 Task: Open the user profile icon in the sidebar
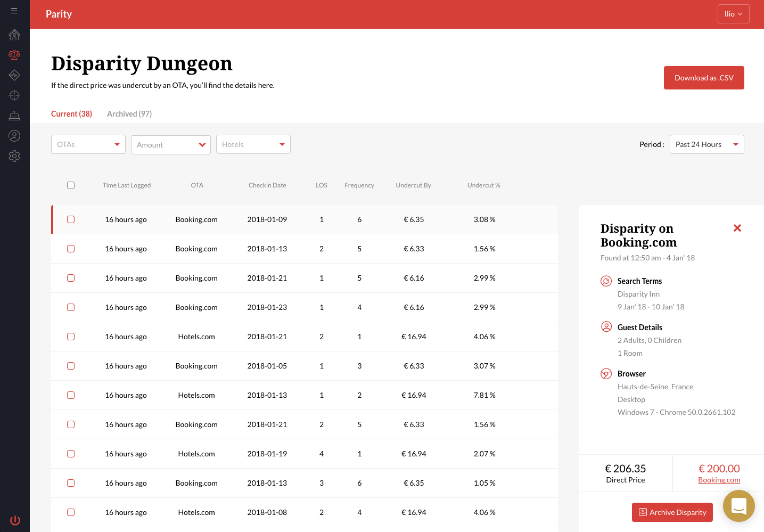coord(14,136)
